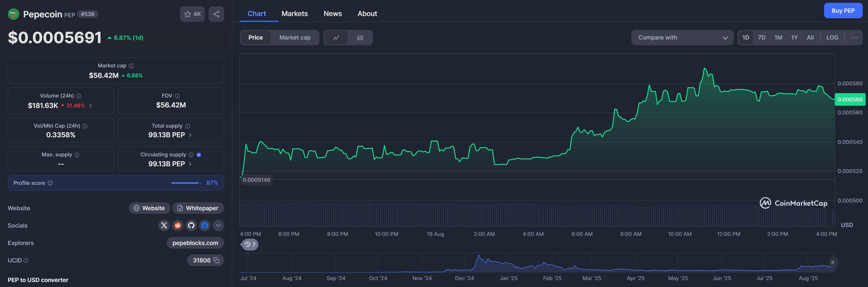
Task: Open the Reddit social link
Action: pyautogui.click(x=178, y=225)
